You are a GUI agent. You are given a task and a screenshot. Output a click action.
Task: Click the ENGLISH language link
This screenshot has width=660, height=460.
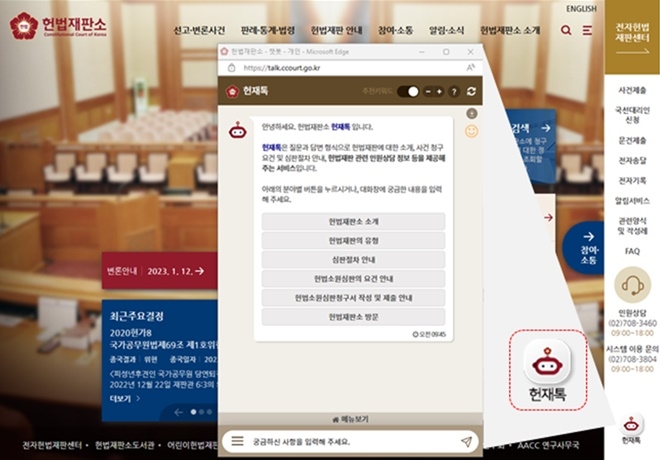pos(581,9)
